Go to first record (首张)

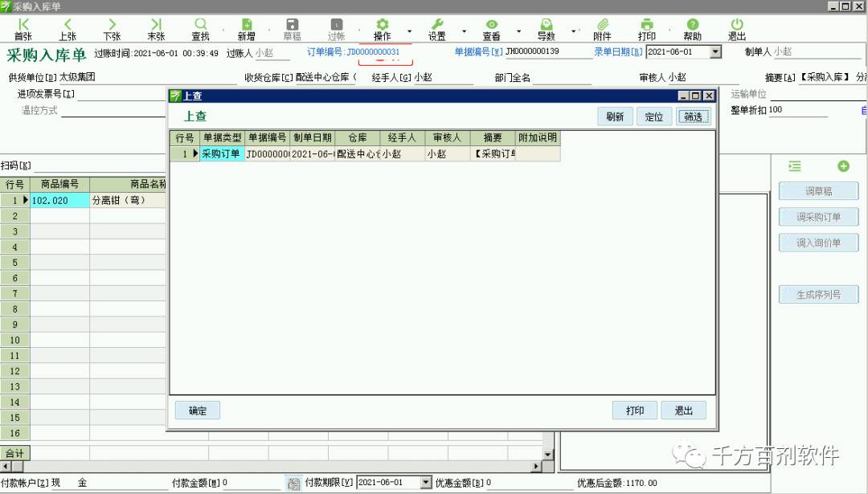click(23, 30)
